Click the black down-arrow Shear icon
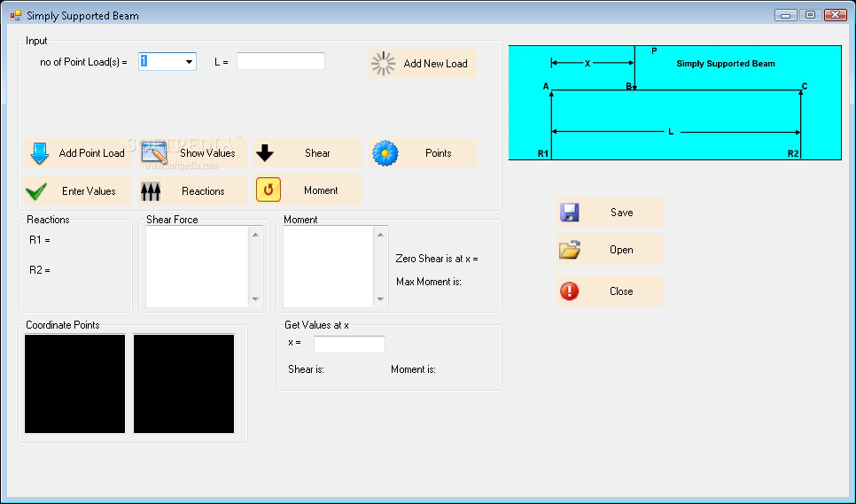The height and width of the screenshot is (504, 856). coord(265,153)
